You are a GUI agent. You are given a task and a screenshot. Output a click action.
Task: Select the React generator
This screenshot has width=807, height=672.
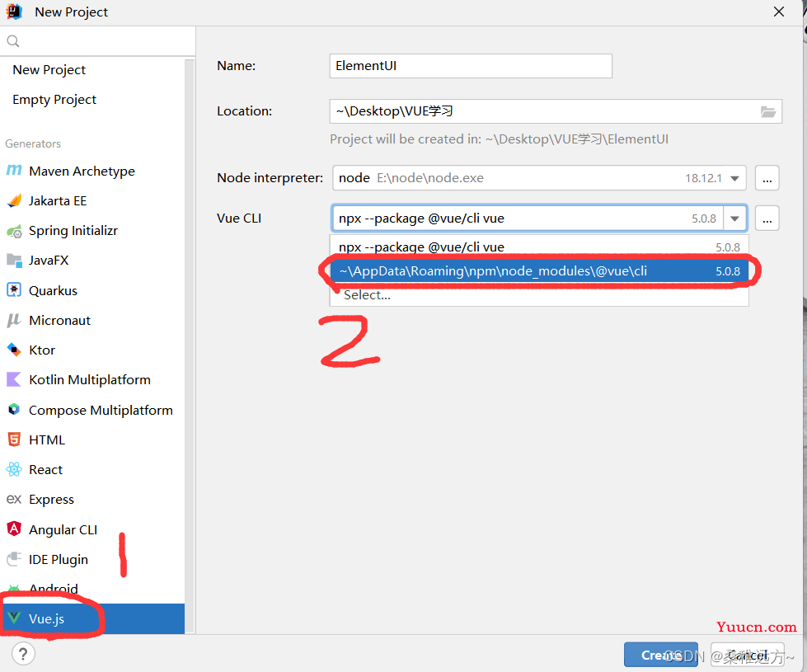(x=92, y=470)
